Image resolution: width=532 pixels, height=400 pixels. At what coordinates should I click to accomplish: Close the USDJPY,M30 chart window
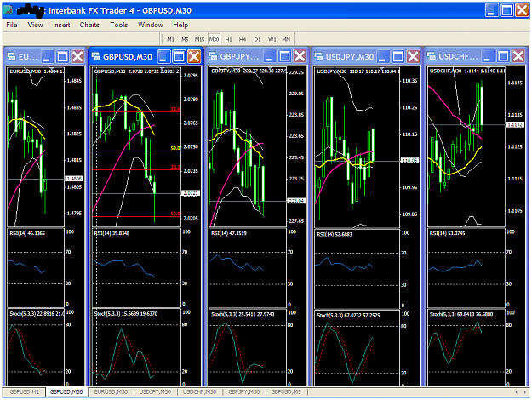[x=413, y=56]
